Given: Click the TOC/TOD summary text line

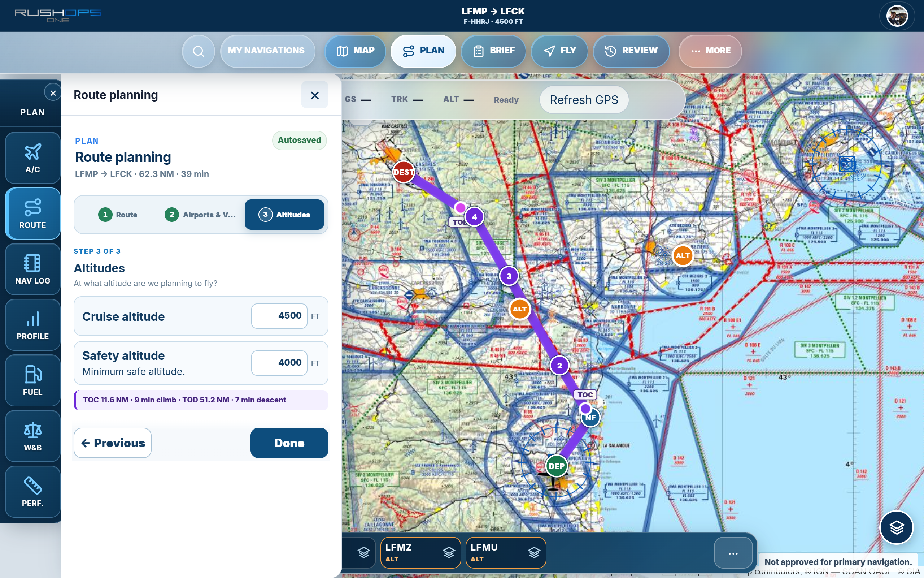Looking at the screenshot, I should coord(184,400).
